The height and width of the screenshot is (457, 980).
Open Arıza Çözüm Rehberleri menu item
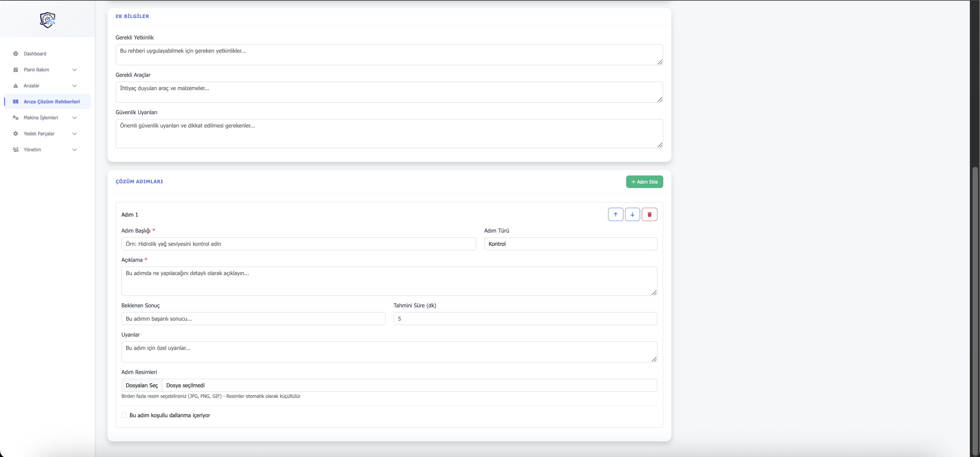[x=51, y=102]
